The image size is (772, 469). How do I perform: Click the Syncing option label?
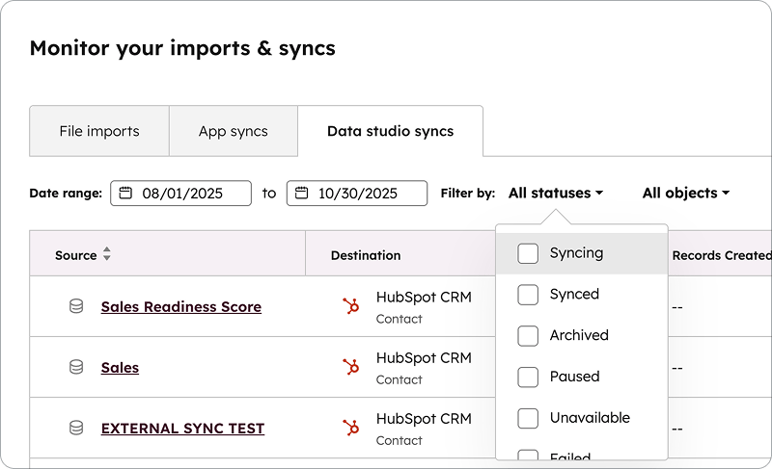(x=577, y=253)
